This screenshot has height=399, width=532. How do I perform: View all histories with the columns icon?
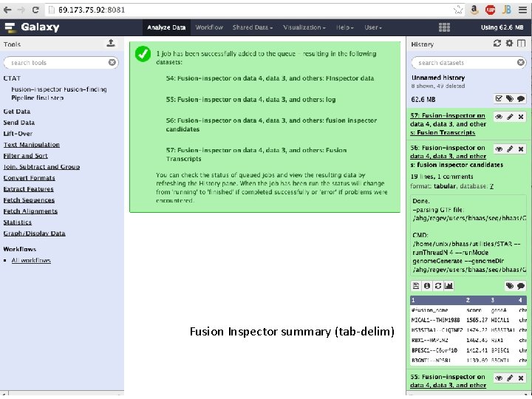pos(521,43)
